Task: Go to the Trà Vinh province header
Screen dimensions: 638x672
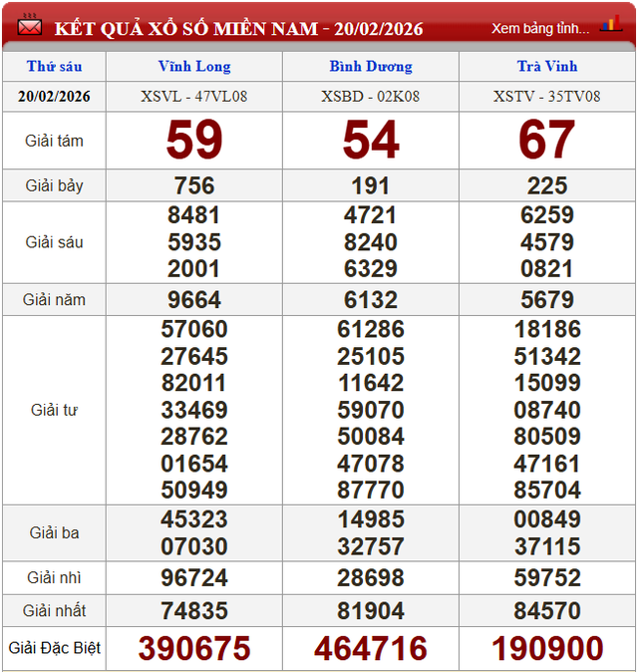Action: point(547,67)
